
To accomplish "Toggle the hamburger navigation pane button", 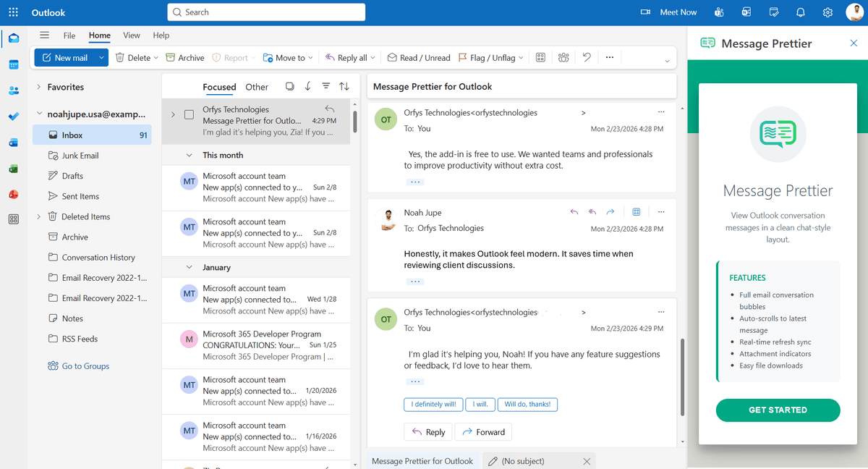I will click(x=44, y=35).
